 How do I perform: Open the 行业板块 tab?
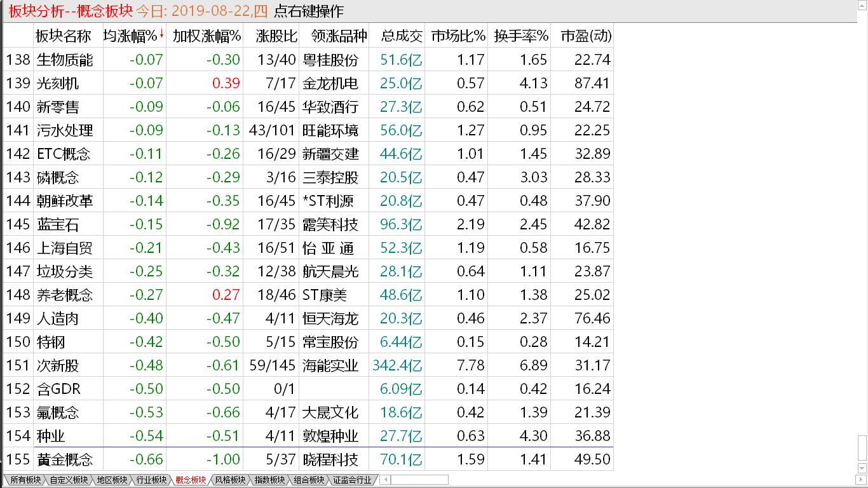click(x=151, y=480)
